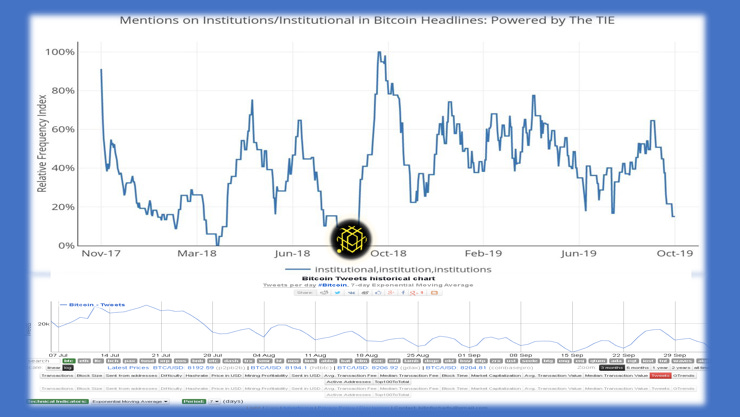
Task: Click the Feb-19 axis label on institutions chart
Action: 483,253
